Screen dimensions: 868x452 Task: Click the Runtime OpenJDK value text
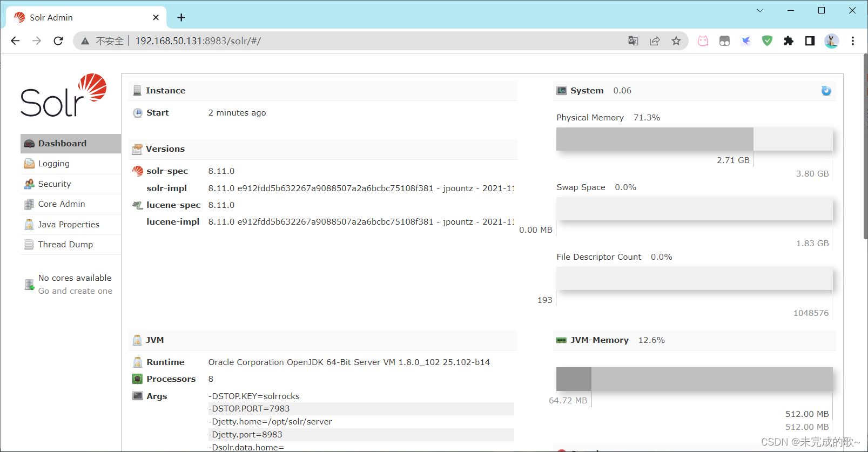click(x=349, y=362)
